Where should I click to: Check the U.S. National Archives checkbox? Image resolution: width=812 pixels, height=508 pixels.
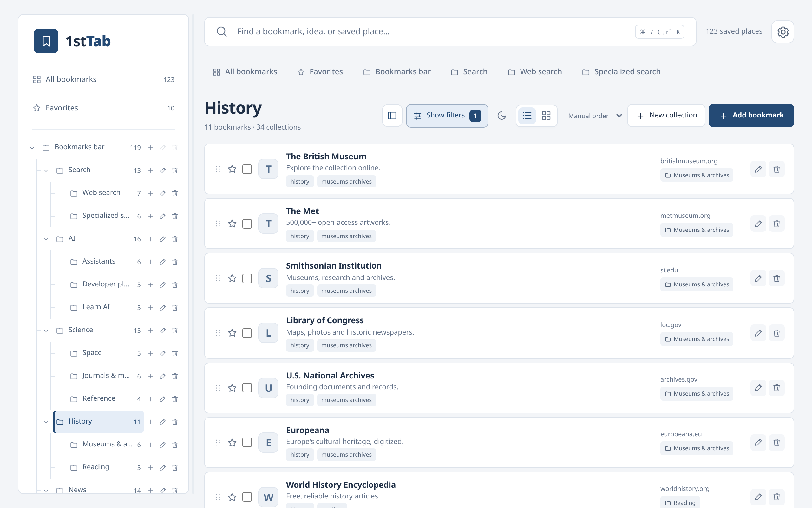[x=247, y=388]
